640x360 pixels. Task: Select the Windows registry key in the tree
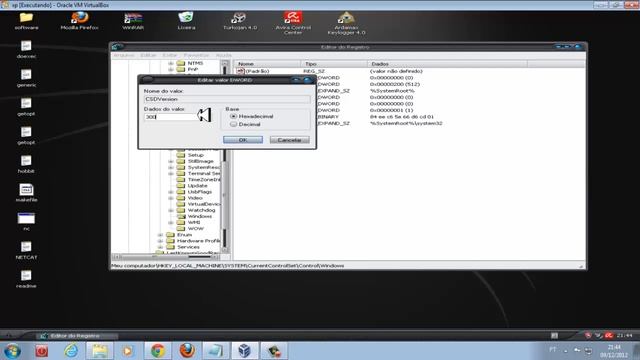199,216
